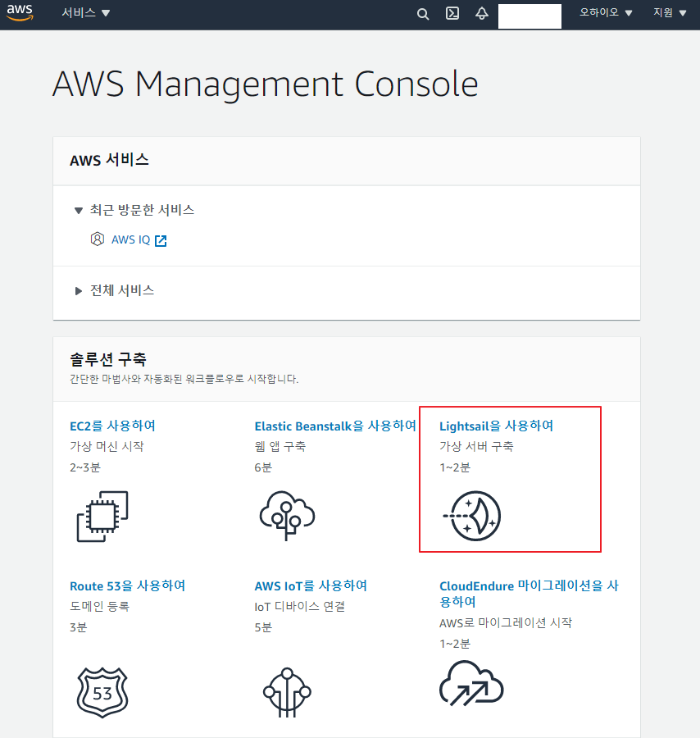Viewport: 700px width, 738px height.
Task: Click 가상 머신 시작 text
Action: tap(107, 446)
